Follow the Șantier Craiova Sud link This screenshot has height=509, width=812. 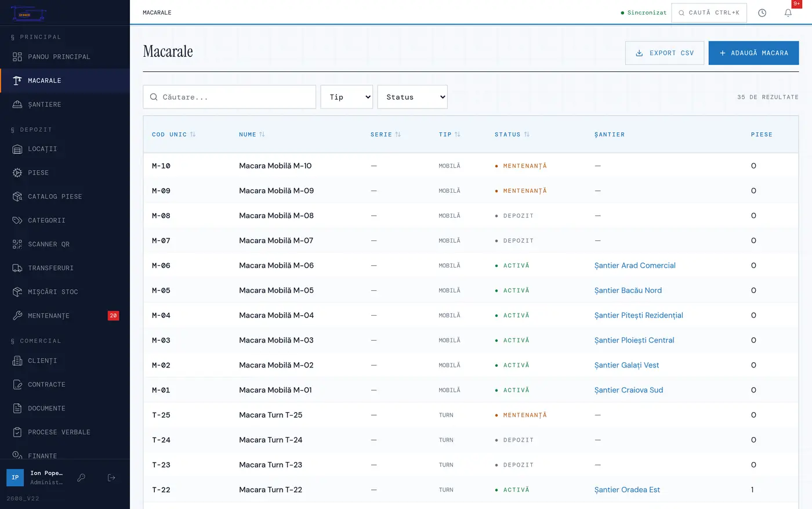point(629,391)
